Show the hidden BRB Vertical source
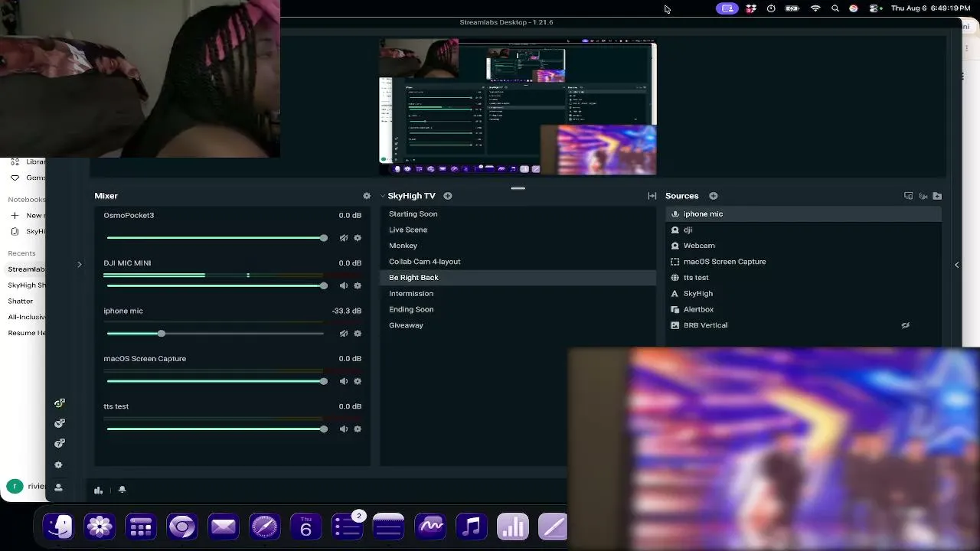The height and width of the screenshot is (551, 980). tap(905, 325)
